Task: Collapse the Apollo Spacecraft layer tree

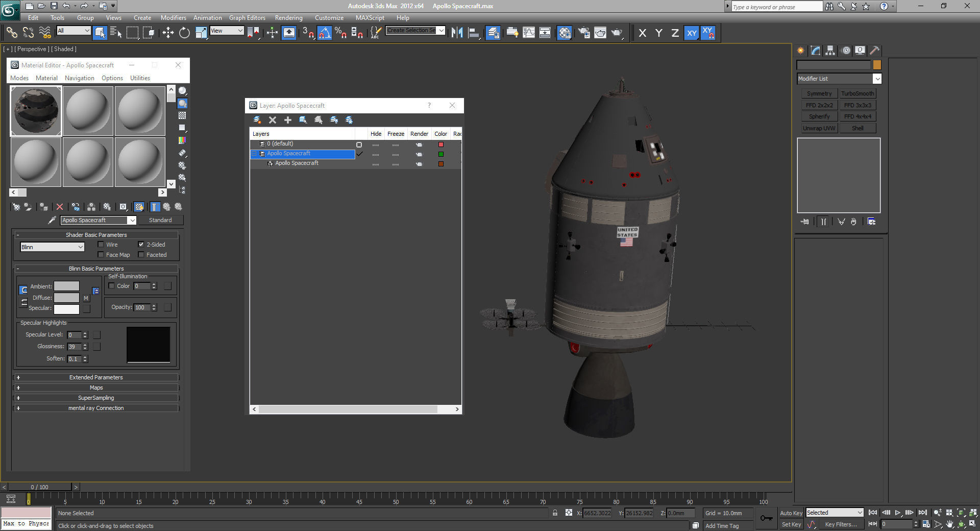Action: coord(254,154)
